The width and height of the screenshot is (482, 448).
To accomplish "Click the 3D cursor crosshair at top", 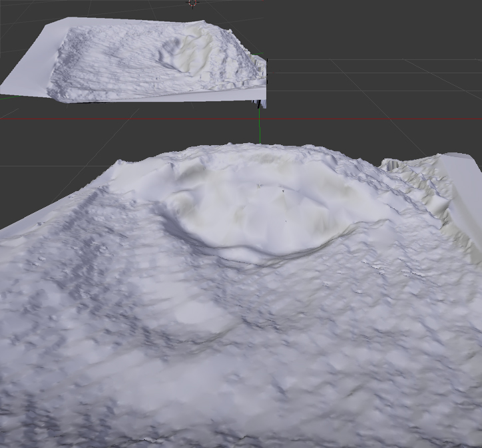I will (x=193, y=3).
